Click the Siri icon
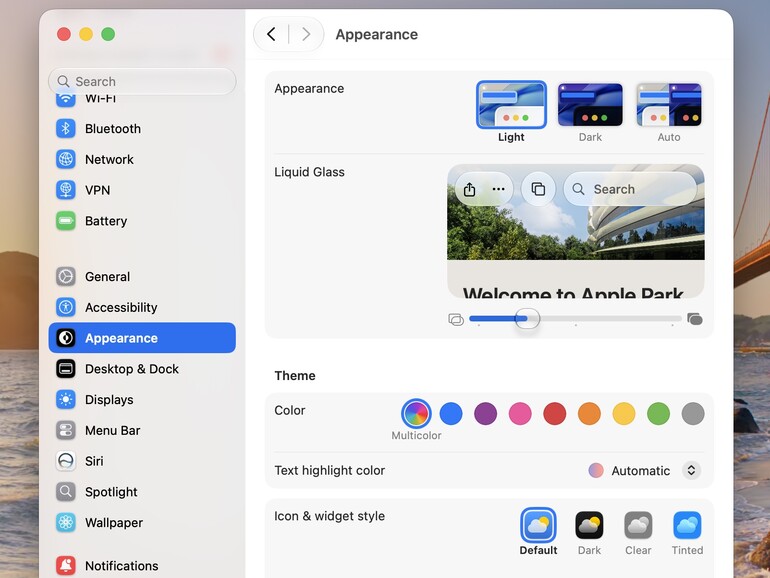The height and width of the screenshot is (578, 770). coord(65,461)
